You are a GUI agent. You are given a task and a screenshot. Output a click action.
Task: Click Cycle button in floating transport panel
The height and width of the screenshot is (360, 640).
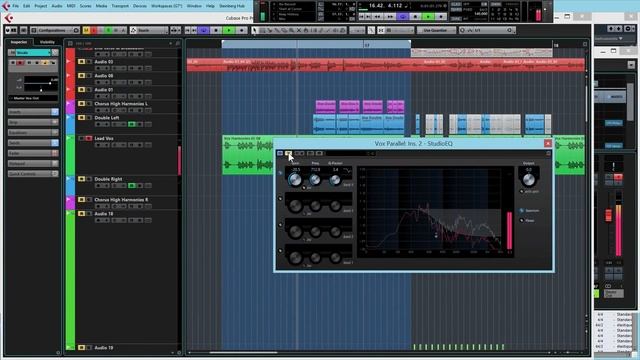[403, 17]
